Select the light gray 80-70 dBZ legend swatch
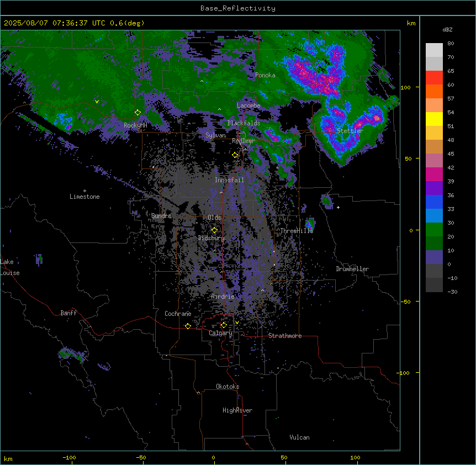 [434, 50]
